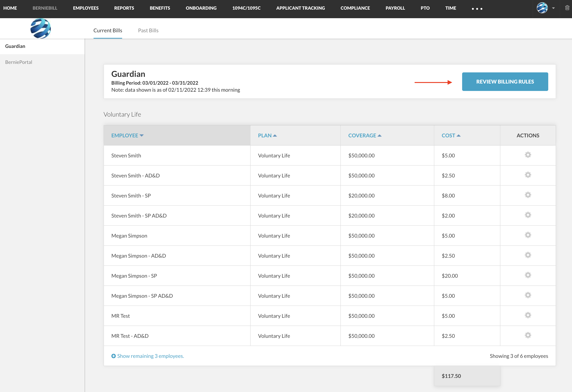The image size is (572, 392).
Task: Open the 1094C/1095C menu
Action: pos(246,8)
